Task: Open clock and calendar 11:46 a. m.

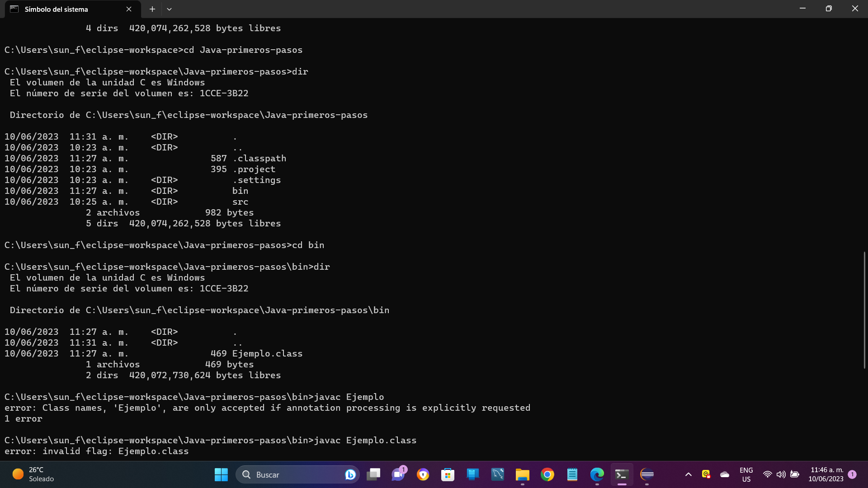Action: 826,474
